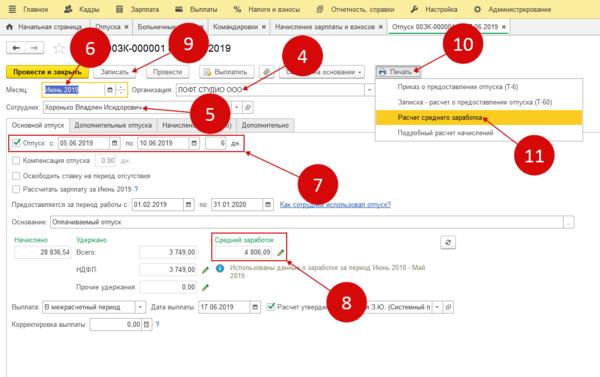Screen dimensions: 600x377
Task: Click the refresh recalculation icon
Action: [448, 242]
